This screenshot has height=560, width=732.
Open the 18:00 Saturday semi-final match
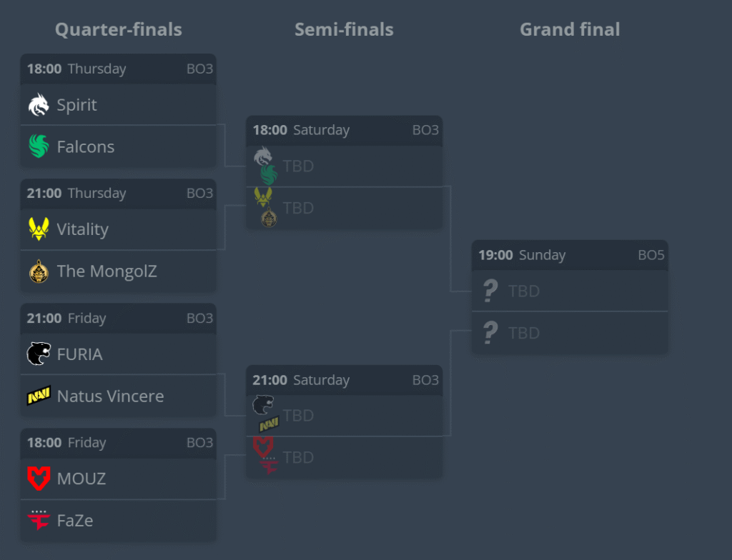tap(344, 131)
